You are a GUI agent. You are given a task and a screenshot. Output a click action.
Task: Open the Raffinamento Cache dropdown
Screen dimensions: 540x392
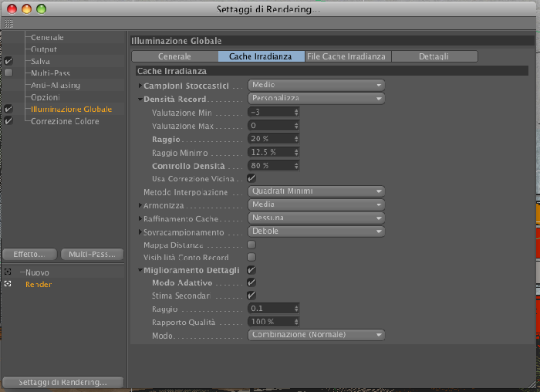[x=316, y=218]
